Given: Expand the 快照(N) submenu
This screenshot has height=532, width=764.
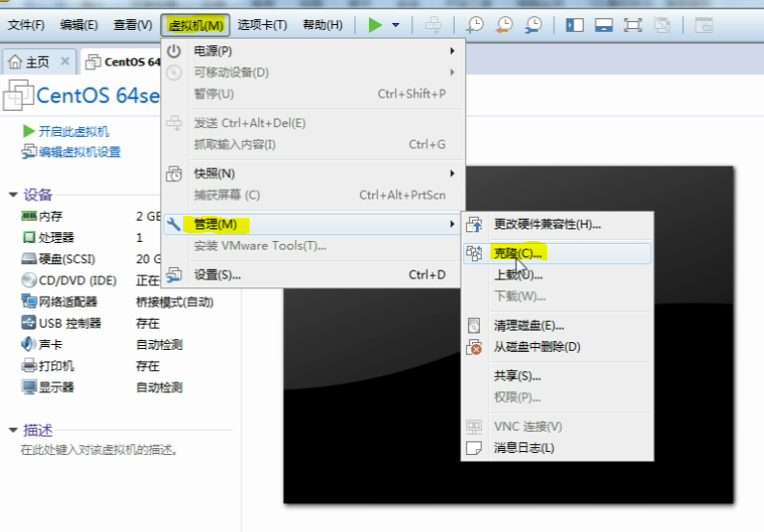Looking at the screenshot, I should [313, 173].
